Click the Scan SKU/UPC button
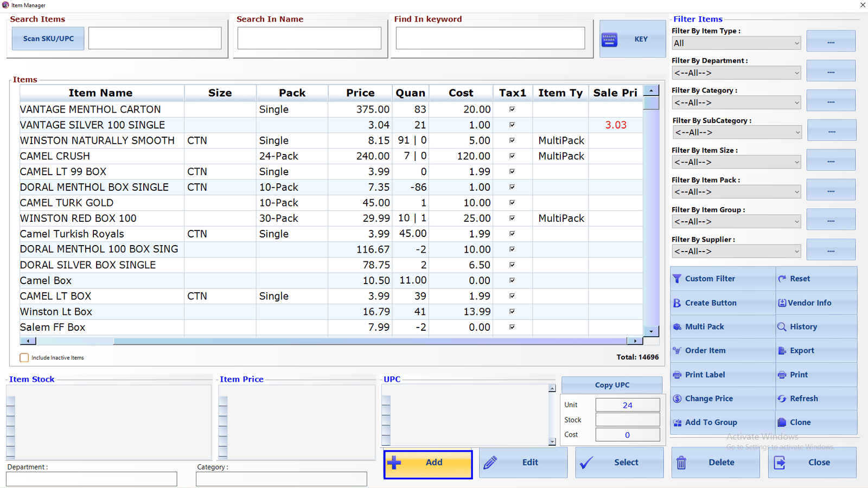The height and width of the screenshot is (488, 868). coord(48,38)
